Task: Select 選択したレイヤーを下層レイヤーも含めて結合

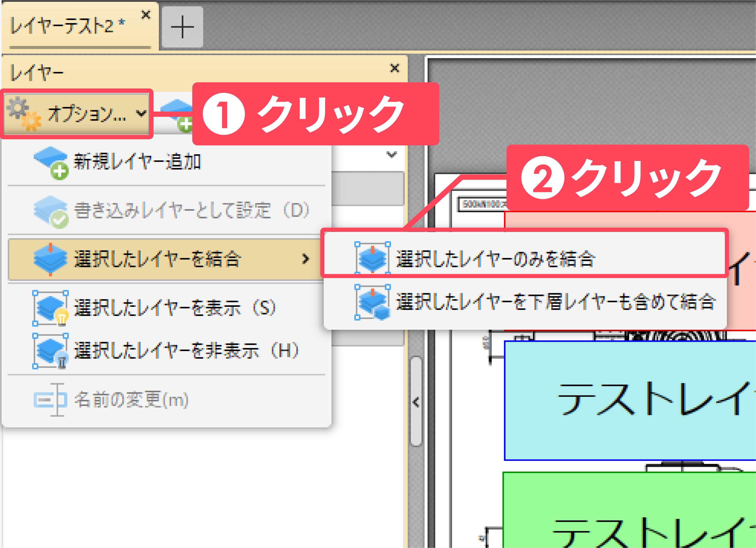Action: tap(525, 302)
